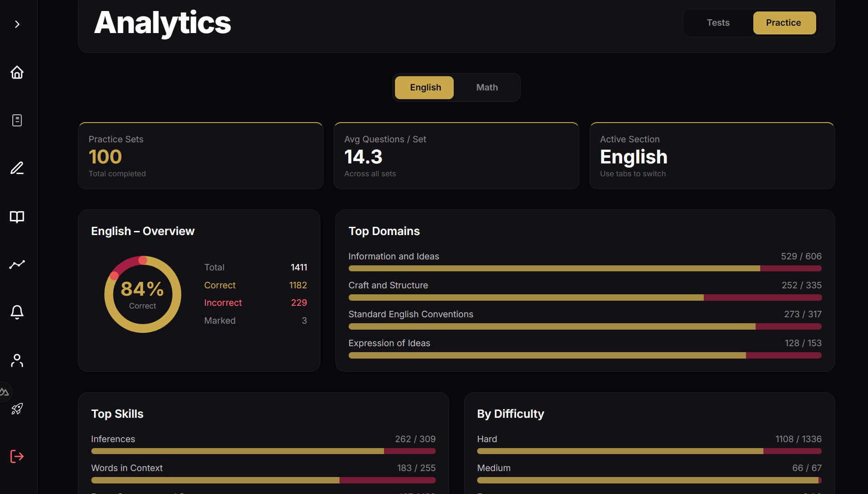Click the Active Section English card
868x494 pixels.
click(712, 156)
